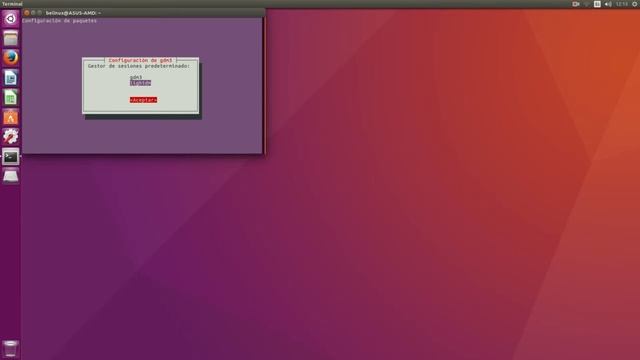Select gdm3 as default display manager
640x360 pixels.
tap(136, 77)
